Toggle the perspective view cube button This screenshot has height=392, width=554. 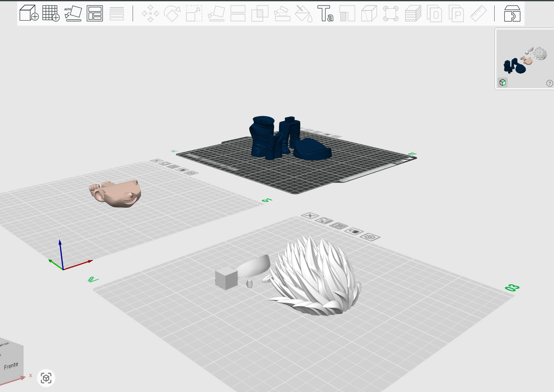pos(46,378)
